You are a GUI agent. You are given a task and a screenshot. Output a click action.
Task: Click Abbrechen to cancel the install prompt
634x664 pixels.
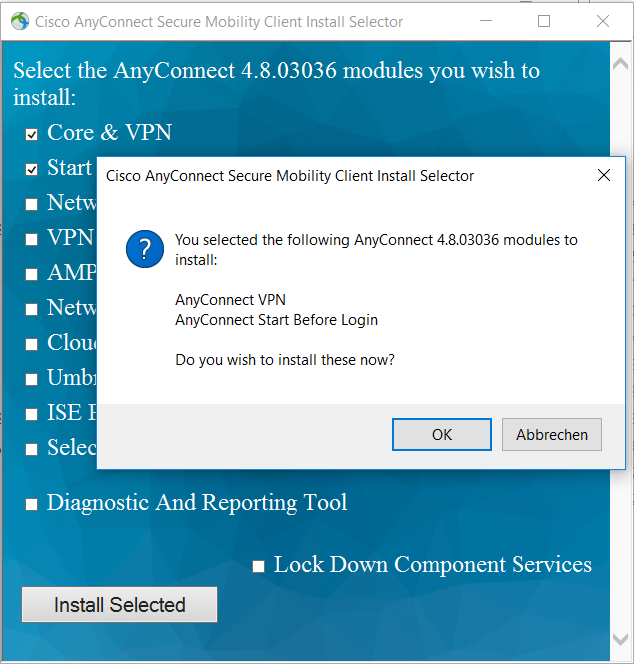tap(551, 435)
